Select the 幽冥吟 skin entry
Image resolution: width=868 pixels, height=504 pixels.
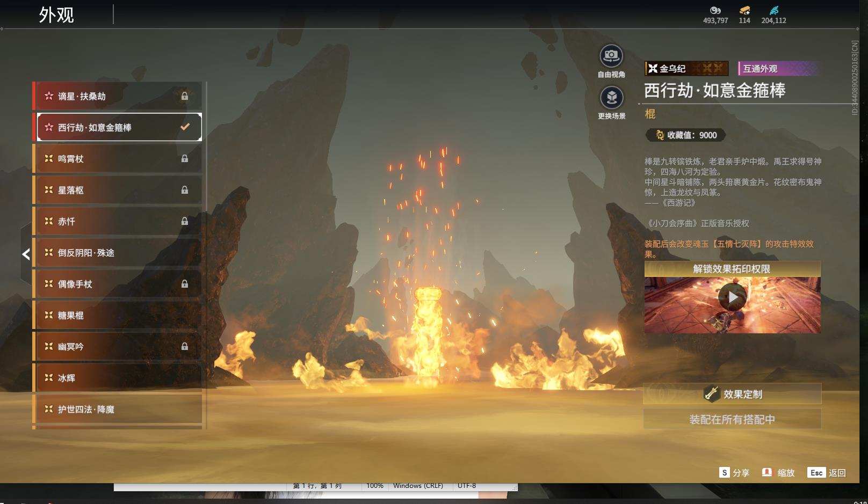(x=117, y=346)
